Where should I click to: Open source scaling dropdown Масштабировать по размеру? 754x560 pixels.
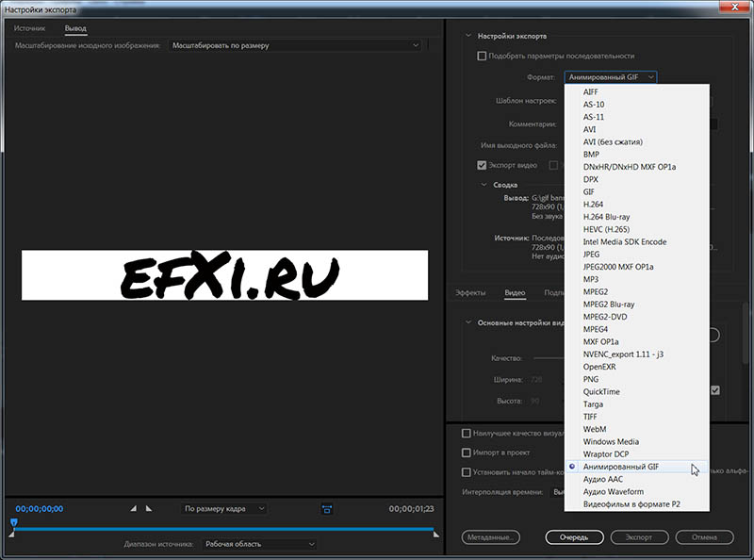coord(295,45)
